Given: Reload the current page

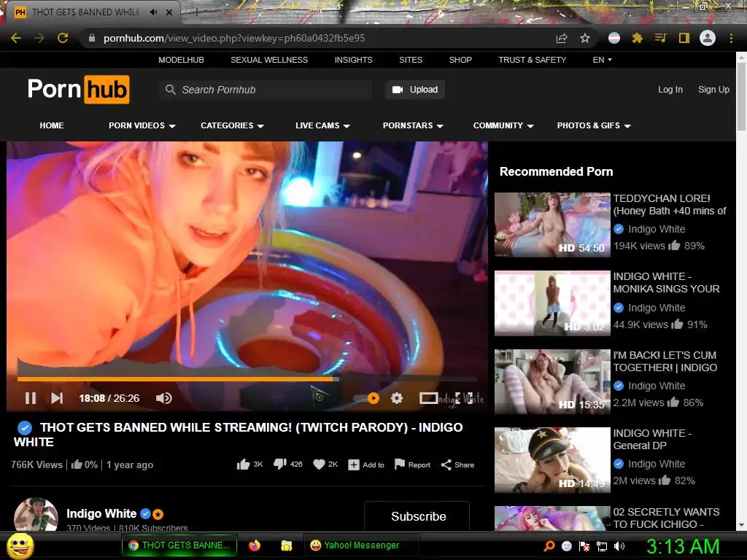Looking at the screenshot, I should pyautogui.click(x=63, y=38).
